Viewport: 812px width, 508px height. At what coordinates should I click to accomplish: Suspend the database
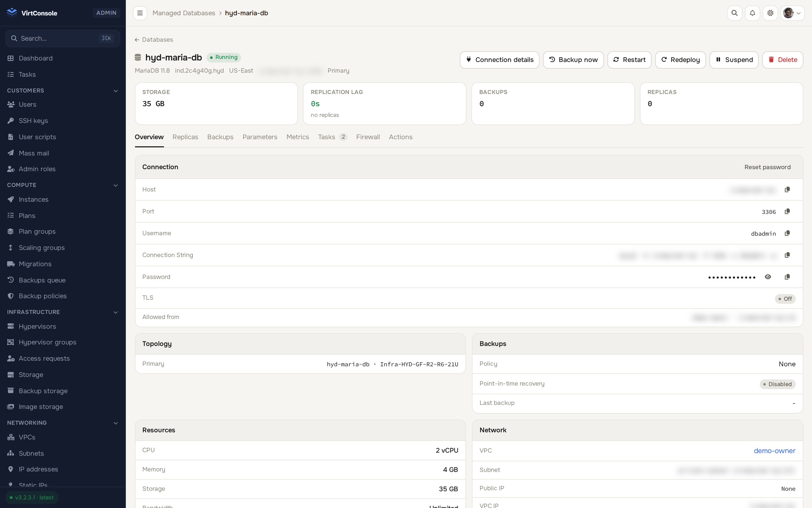[734, 60]
